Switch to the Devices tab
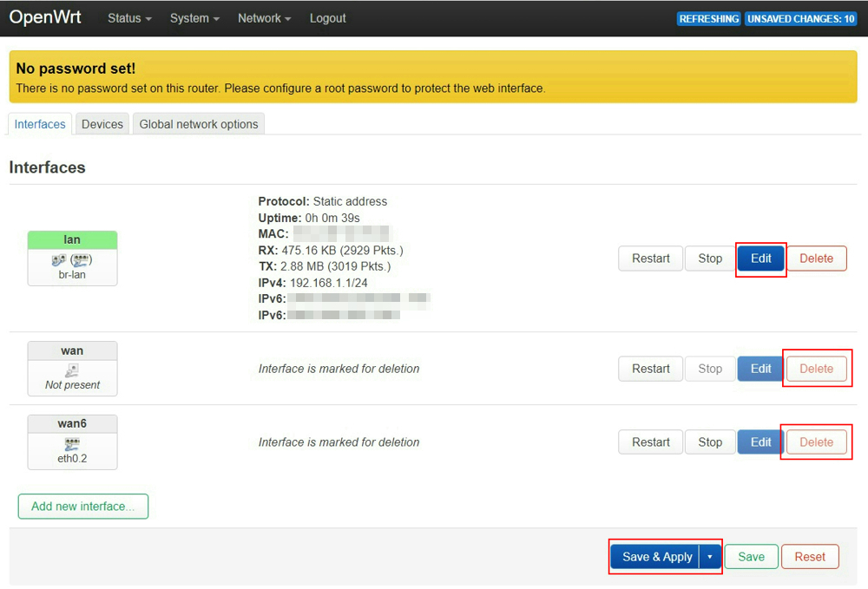 point(102,124)
